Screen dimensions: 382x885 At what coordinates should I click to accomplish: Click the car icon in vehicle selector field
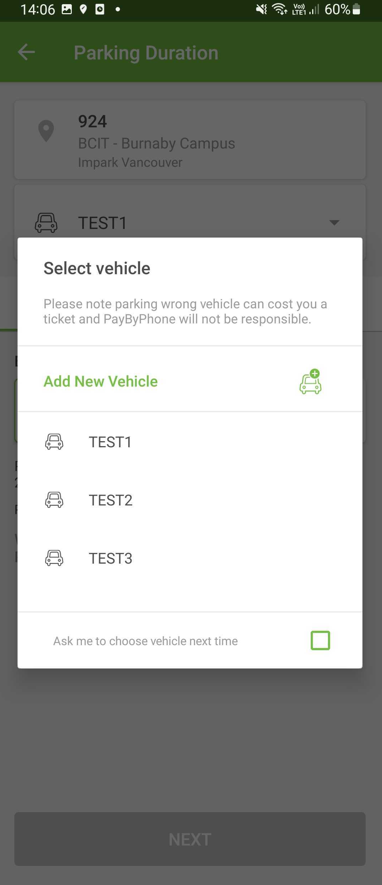click(46, 222)
